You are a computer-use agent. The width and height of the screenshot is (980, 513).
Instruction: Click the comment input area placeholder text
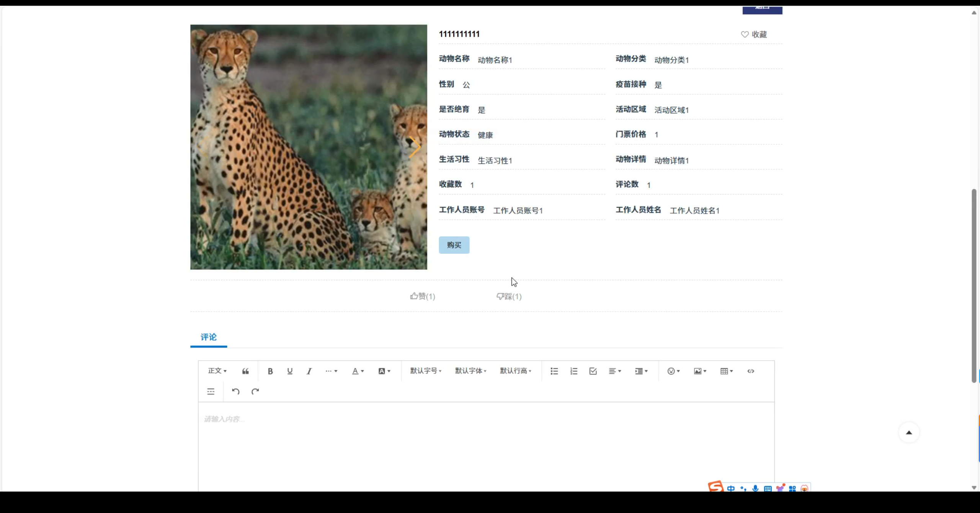pos(224,419)
